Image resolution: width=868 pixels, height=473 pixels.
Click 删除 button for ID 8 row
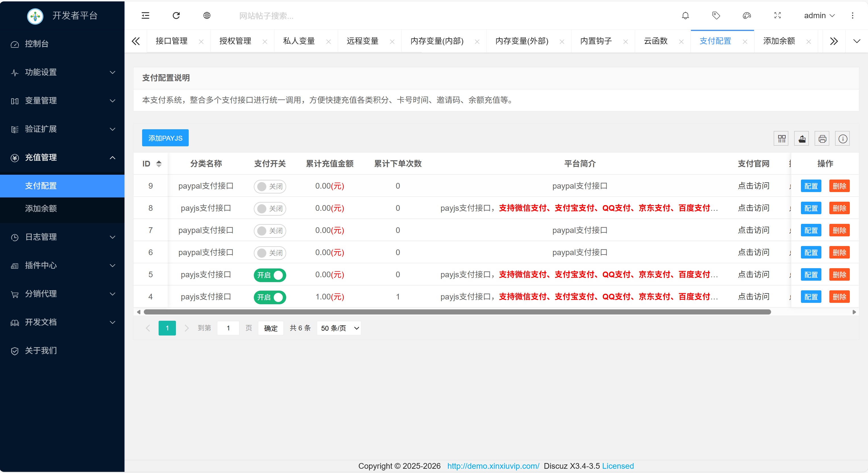[839, 208]
